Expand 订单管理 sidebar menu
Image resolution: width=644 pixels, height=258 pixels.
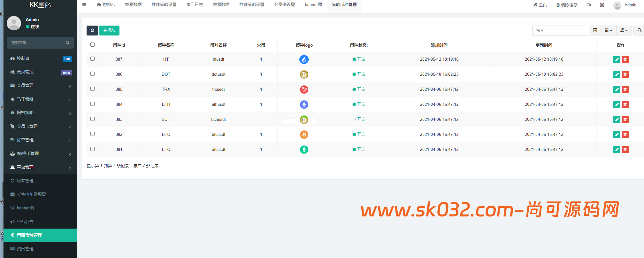click(40, 140)
